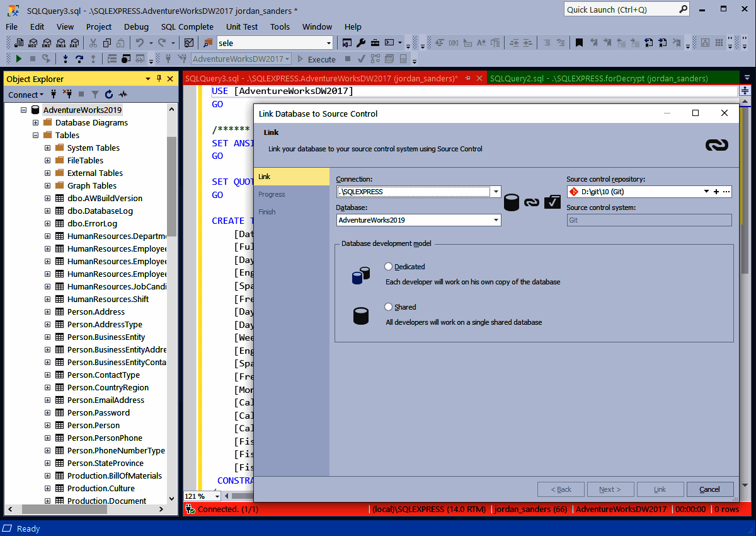Open the Database dropdown showing AdventureWorks2019
The width and height of the screenshot is (756, 536).
(x=496, y=220)
